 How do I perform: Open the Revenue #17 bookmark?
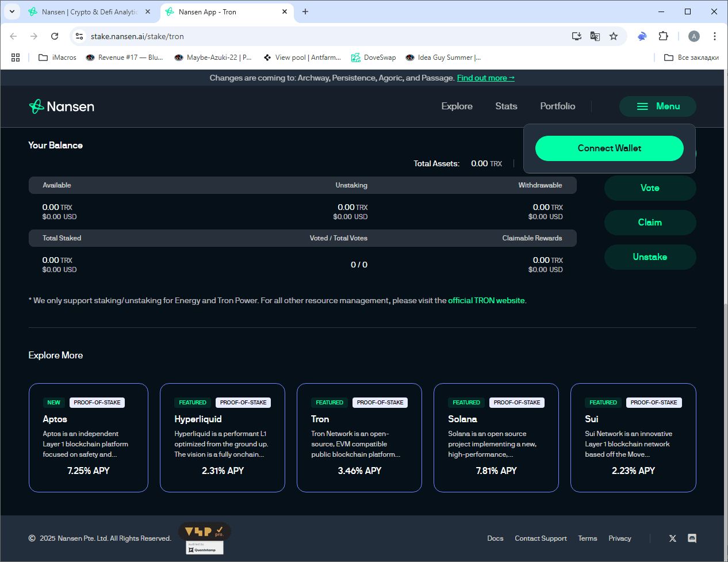click(x=124, y=58)
